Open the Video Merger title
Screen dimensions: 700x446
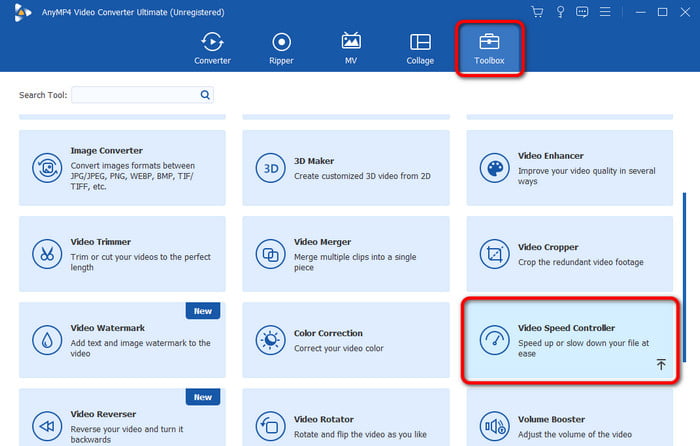click(322, 242)
